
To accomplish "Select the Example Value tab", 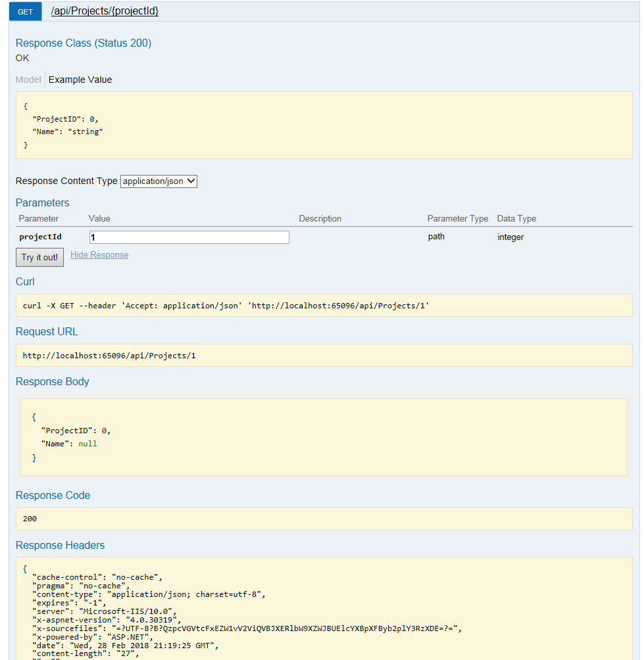I will click(80, 80).
